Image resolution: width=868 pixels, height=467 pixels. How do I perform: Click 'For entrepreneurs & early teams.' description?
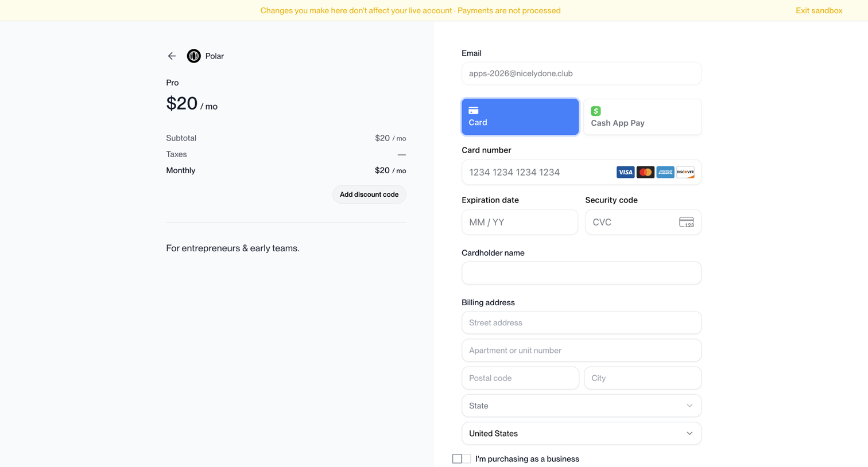(232, 248)
